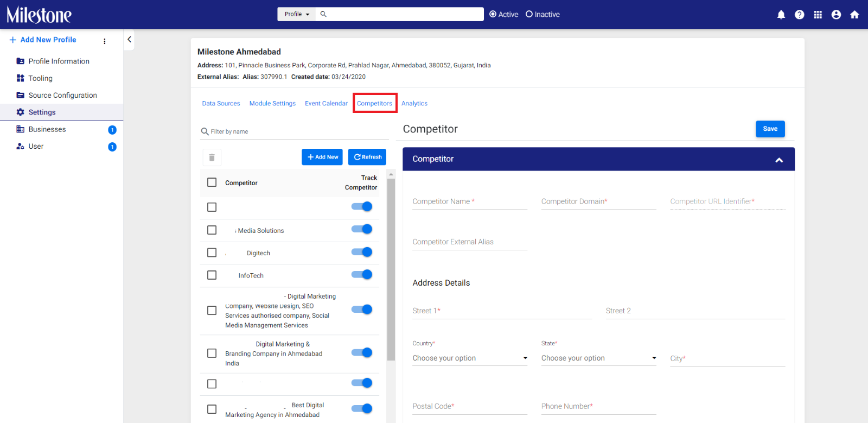
Task: Select the Competitors tab
Action: [374, 103]
